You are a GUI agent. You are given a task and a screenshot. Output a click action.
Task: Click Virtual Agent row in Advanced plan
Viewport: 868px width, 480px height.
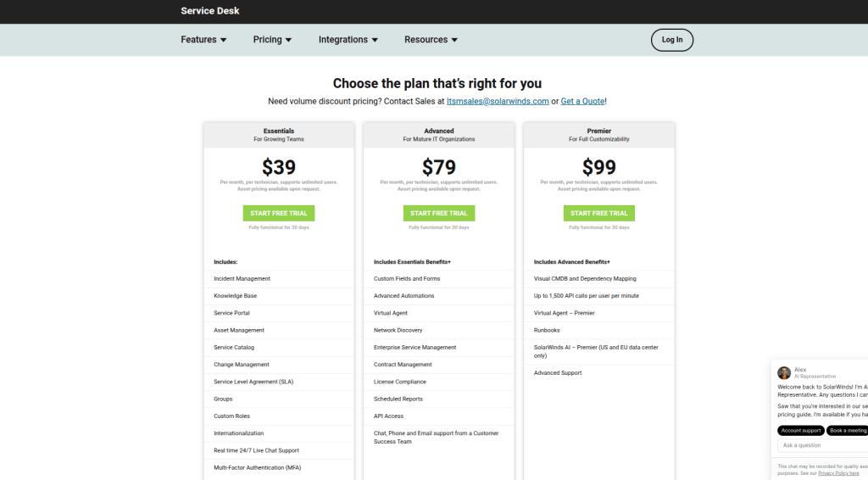coord(438,313)
